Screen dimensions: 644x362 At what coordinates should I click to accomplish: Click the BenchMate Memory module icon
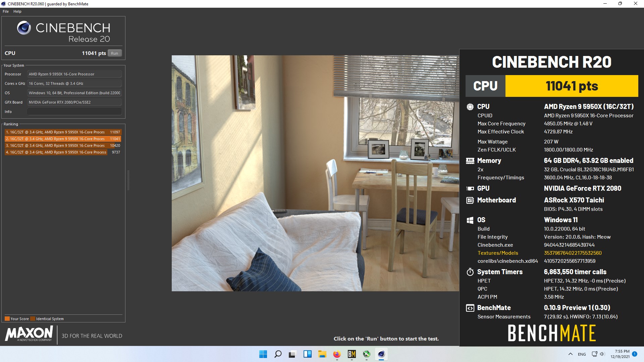(x=470, y=161)
